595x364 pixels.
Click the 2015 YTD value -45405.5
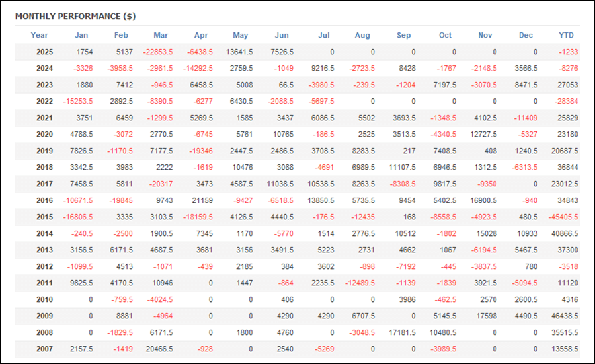(563, 217)
